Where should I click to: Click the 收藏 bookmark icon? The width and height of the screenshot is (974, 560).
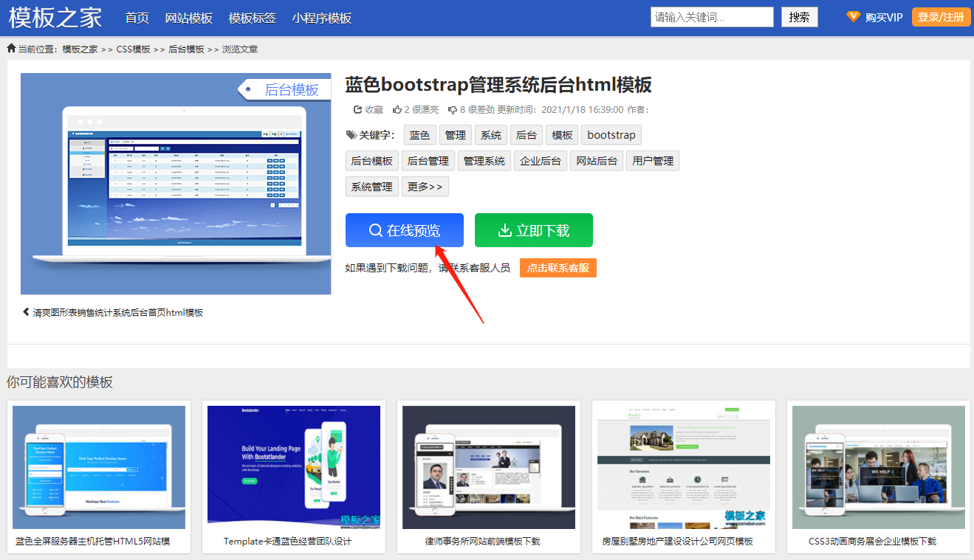[357, 109]
